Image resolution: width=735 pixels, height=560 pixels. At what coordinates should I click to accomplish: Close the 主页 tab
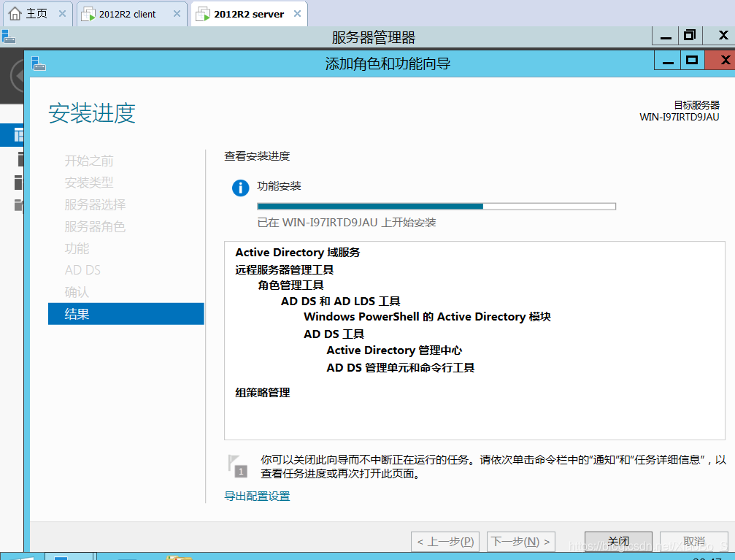[62, 14]
